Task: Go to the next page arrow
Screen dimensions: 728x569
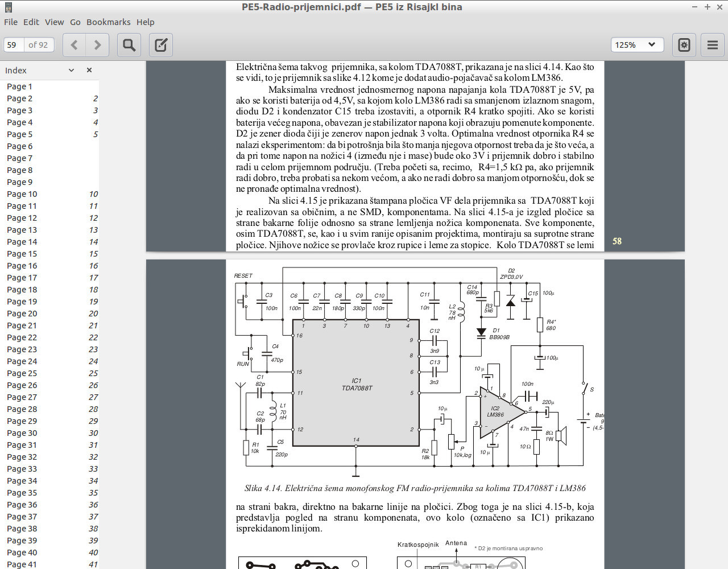Action: [97, 45]
